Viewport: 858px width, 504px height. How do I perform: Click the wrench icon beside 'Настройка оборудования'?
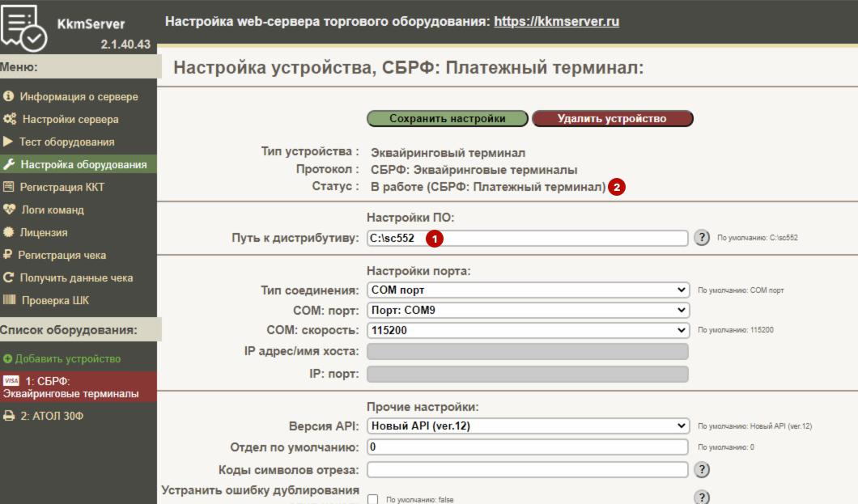[x=9, y=164]
